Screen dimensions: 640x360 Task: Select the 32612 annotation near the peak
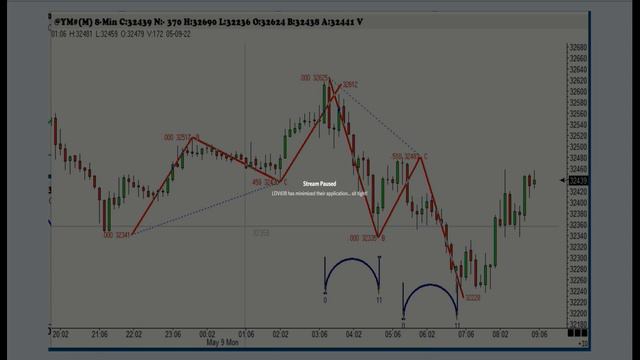(350, 84)
